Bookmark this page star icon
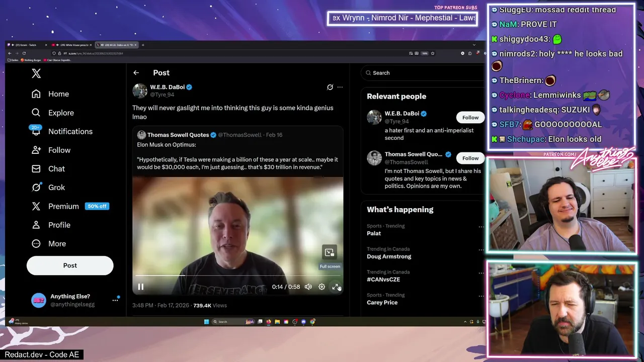 (433, 53)
